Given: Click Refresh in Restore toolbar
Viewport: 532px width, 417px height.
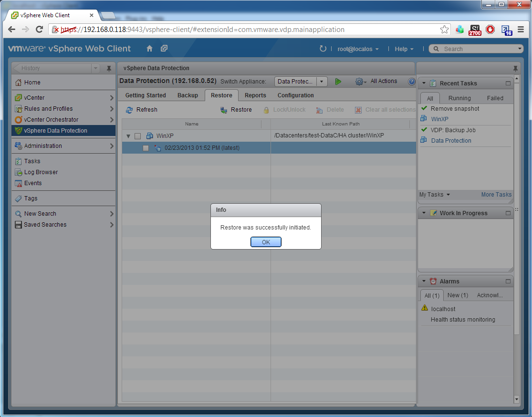Looking at the screenshot, I should tap(142, 110).
